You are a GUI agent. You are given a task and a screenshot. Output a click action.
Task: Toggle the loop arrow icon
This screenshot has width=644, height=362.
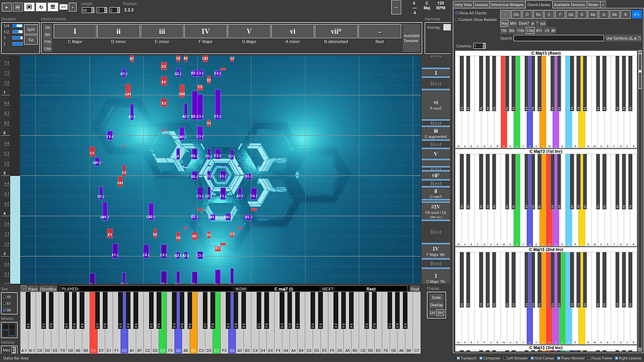pyautogui.click(x=41, y=7)
